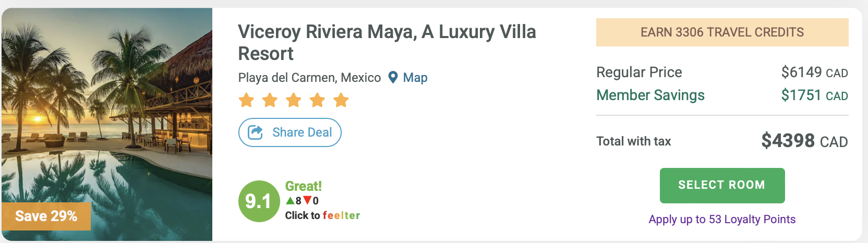The height and width of the screenshot is (243, 868).
Task: Click the third gold rating star
Action: 294,100
